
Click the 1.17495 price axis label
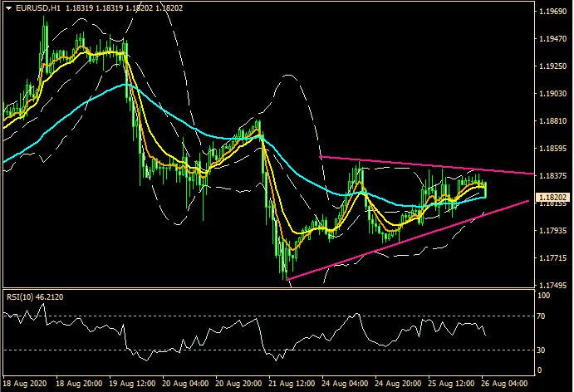pyautogui.click(x=552, y=284)
